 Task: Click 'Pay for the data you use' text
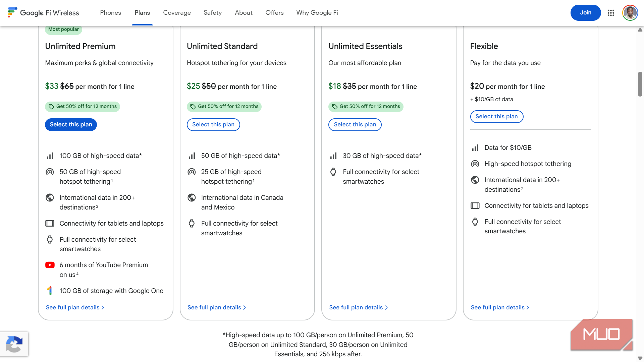pos(505,63)
